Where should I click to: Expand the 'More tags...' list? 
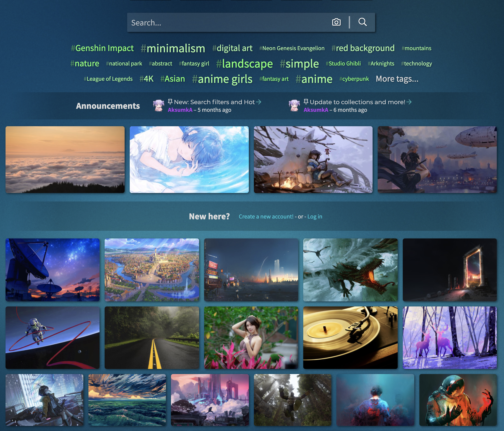pos(397,79)
